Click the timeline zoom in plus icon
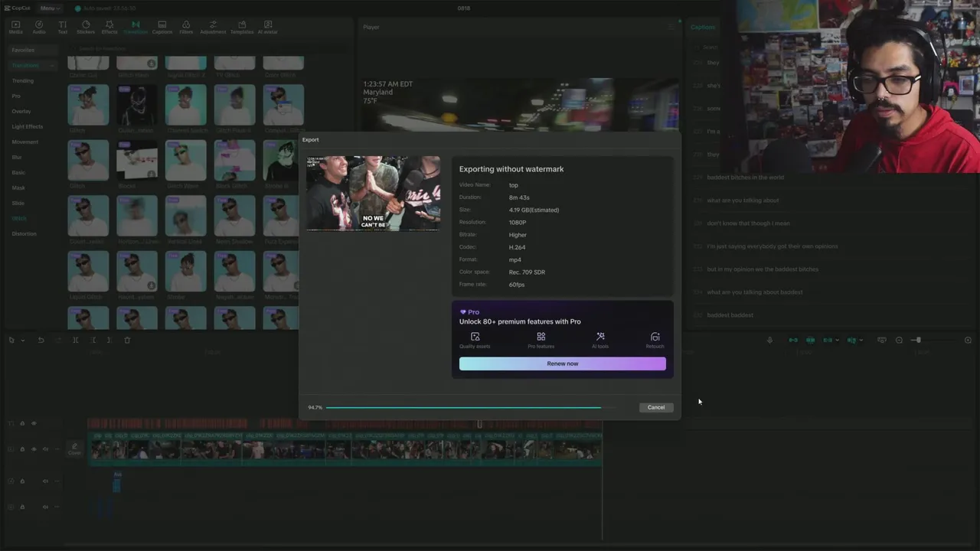 968,340
